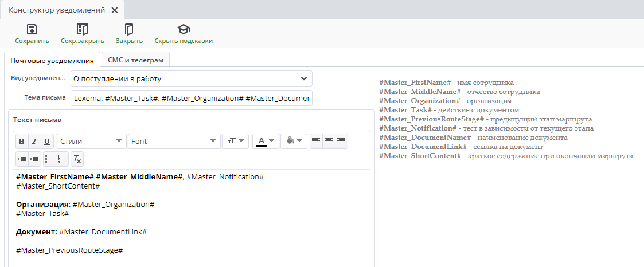Click hint #Master_DocumentName# - наименование документа

(x=473, y=138)
